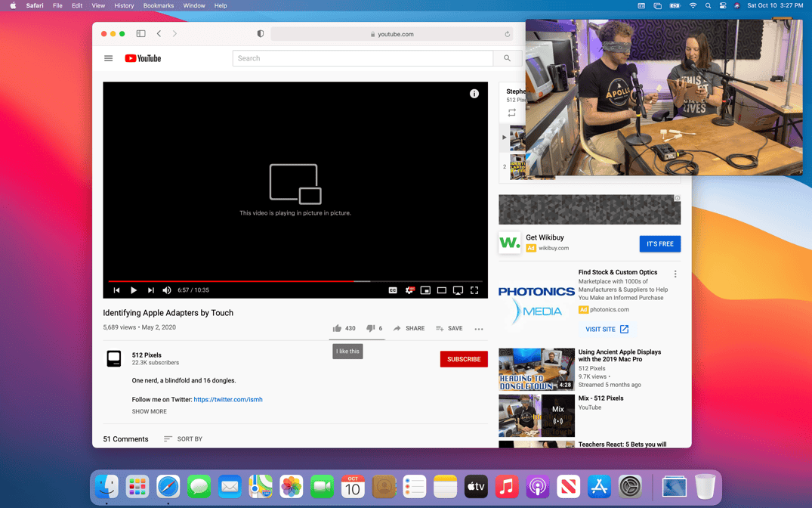This screenshot has width=812, height=508.
Task: Open options for the Photonics ad
Action: [x=675, y=274]
